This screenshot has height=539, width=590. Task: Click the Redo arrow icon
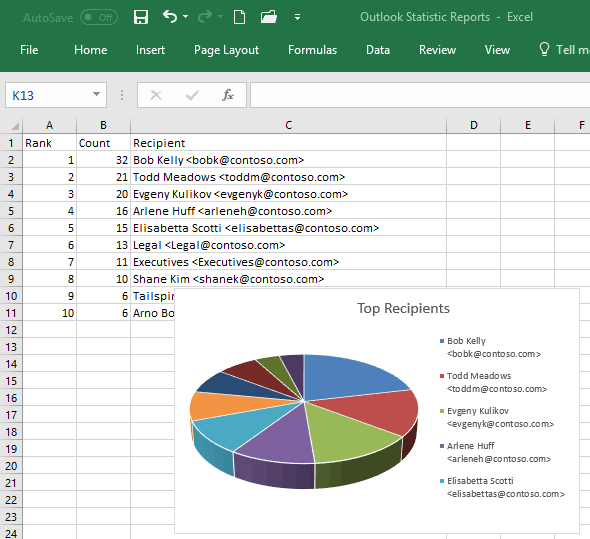tap(205, 17)
